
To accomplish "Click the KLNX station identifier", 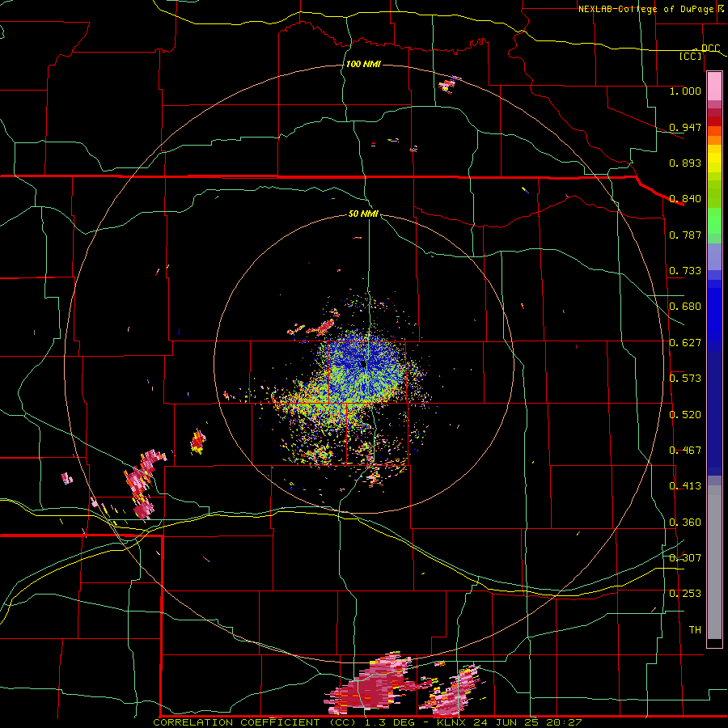I will (453, 722).
